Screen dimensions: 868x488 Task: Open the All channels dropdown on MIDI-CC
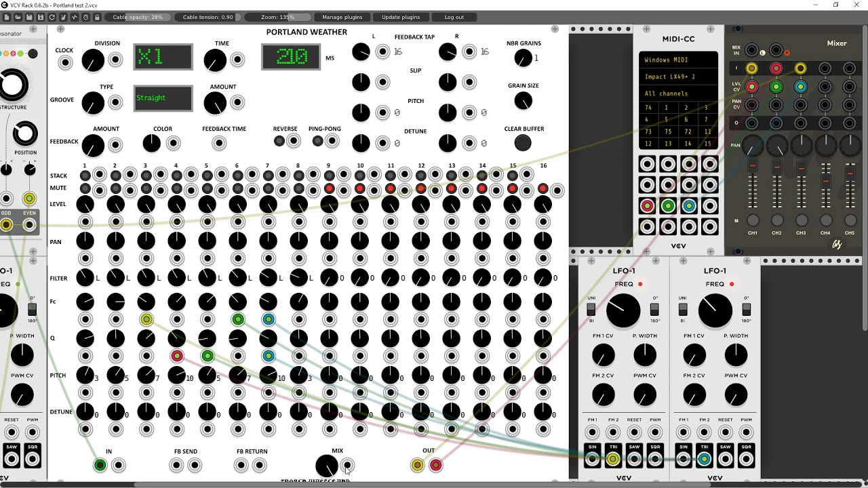[678, 94]
